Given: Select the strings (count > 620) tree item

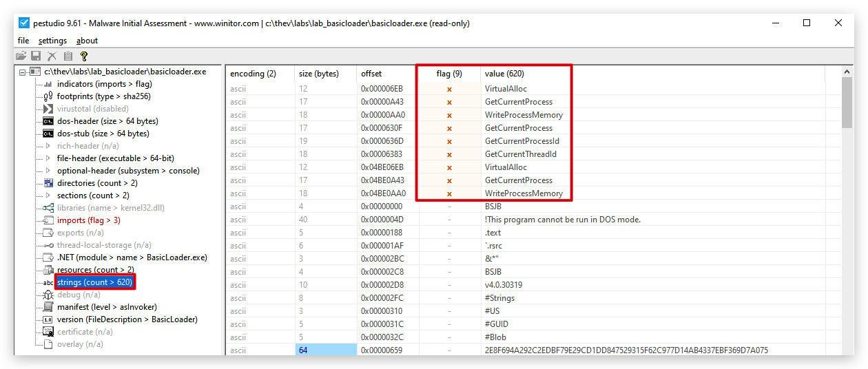Looking at the screenshot, I should (x=95, y=282).
